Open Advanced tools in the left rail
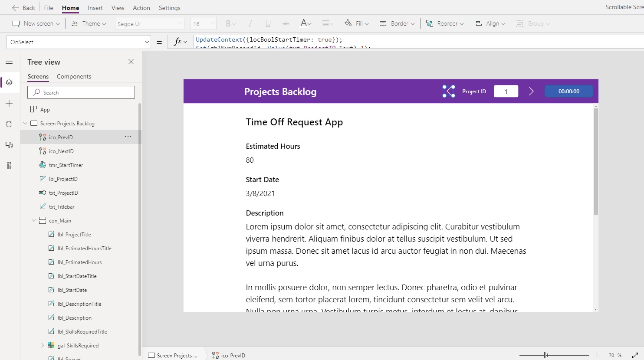Viewport: 644px width, 360px height. [x=9, y=166]
